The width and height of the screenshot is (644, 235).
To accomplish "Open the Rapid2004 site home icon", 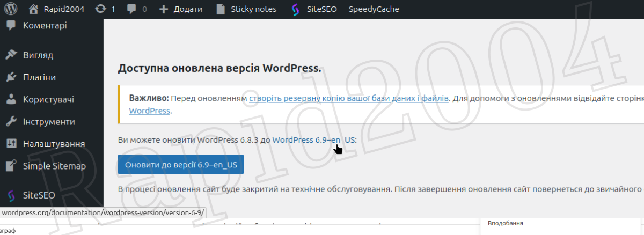I will (x=34, y=9).
